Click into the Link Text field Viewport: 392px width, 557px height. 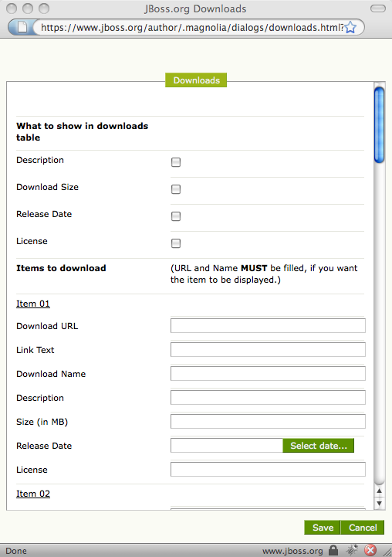[268, 349]
